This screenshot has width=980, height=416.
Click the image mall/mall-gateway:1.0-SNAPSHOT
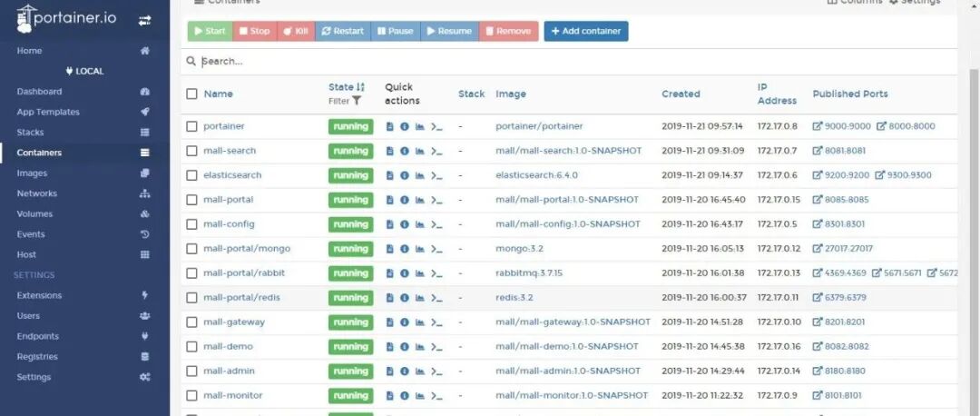(x=573, y=322)
